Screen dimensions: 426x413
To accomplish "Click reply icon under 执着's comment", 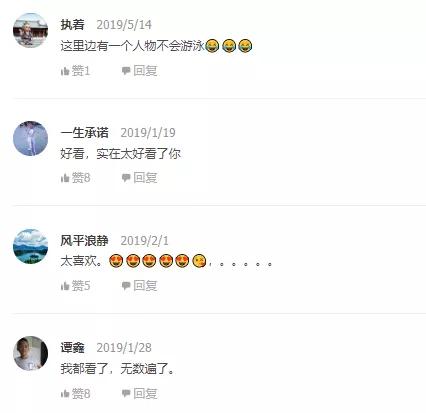I will [x=126, y=71].
